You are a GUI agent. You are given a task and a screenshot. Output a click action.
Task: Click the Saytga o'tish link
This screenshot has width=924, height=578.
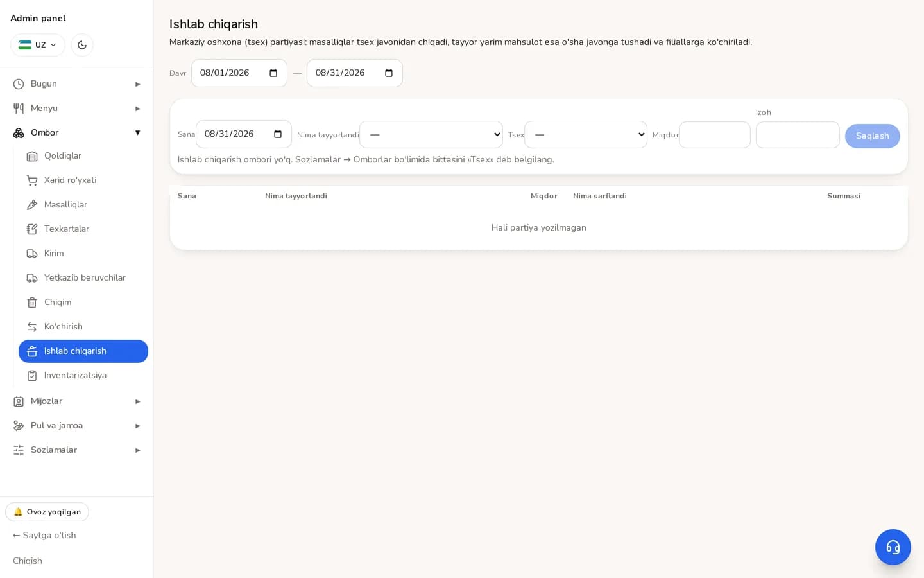pyautogui.click(x=44, y=536)
